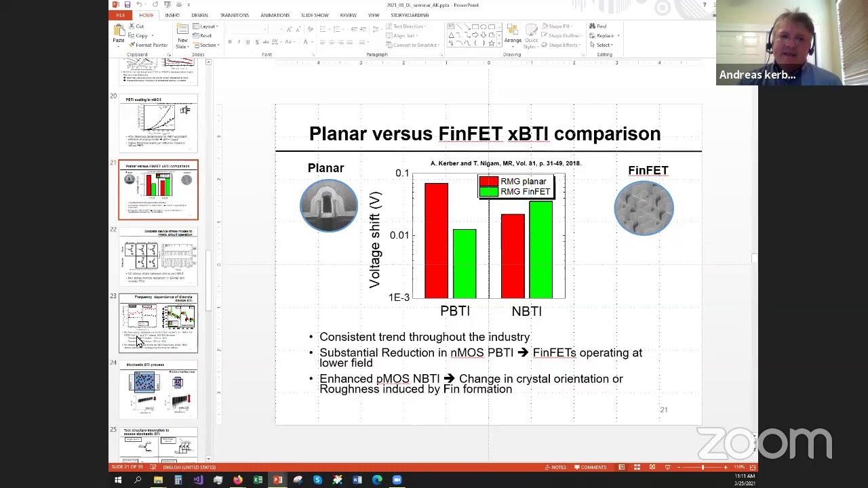This screenshot has height=488, width=868.
Task: Click the slide title Planar versus FinFET
Action: tap(485, 134)
